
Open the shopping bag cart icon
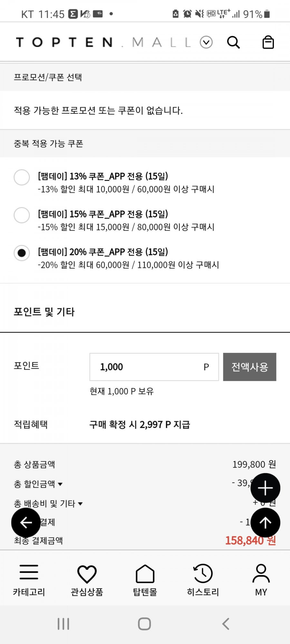[x=268, y=42]
